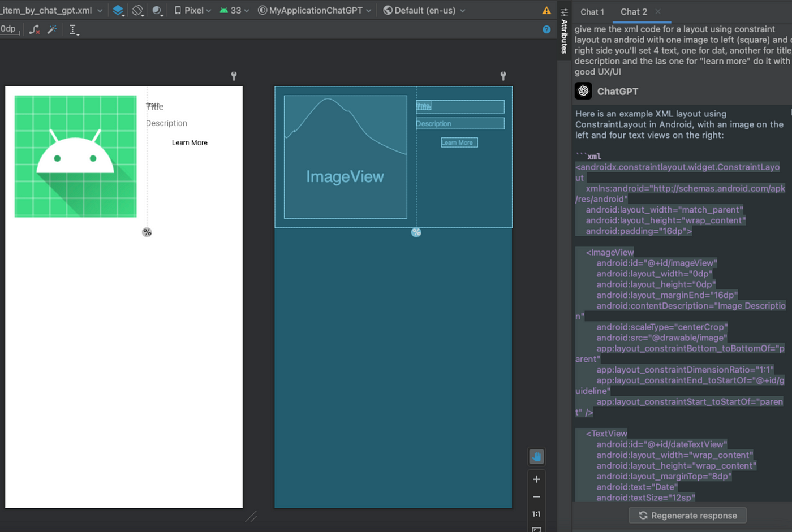Screen dimensions: 792x532
Task: Open the API 33 version dropdown
Action: click(x=235, y=10)
